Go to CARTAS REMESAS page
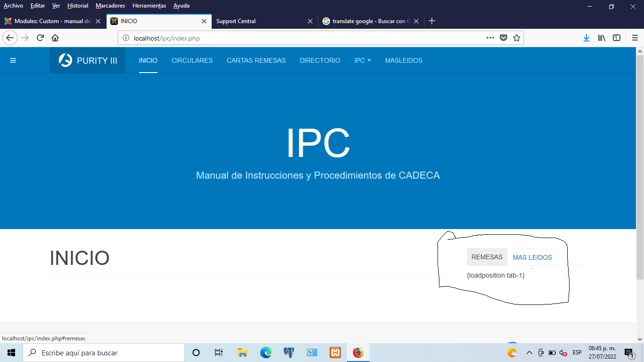Viewport: 644px width, 362px height. (x=256, y=60)
